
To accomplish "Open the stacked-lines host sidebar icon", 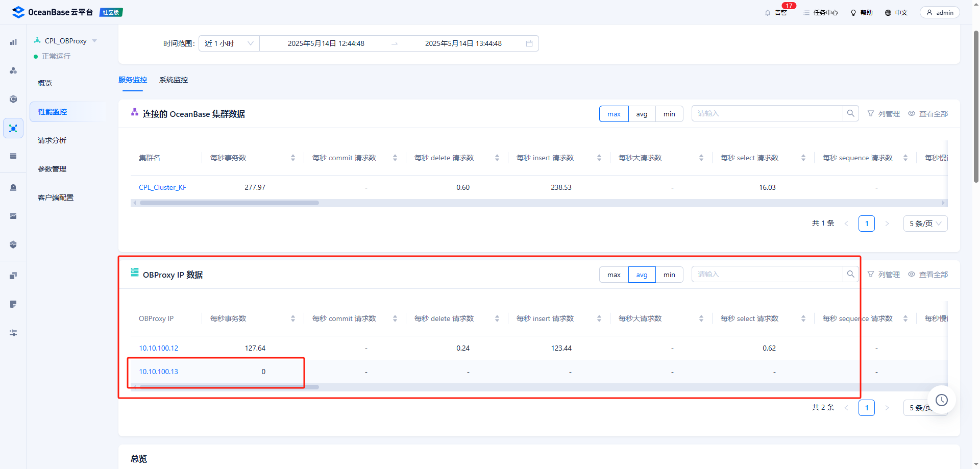I will click(13, 156).
